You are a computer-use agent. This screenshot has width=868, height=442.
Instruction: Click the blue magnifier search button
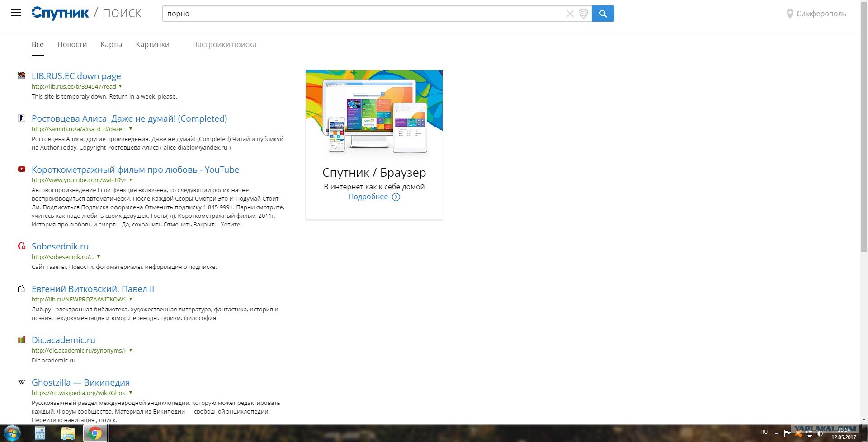click(603, 14)
